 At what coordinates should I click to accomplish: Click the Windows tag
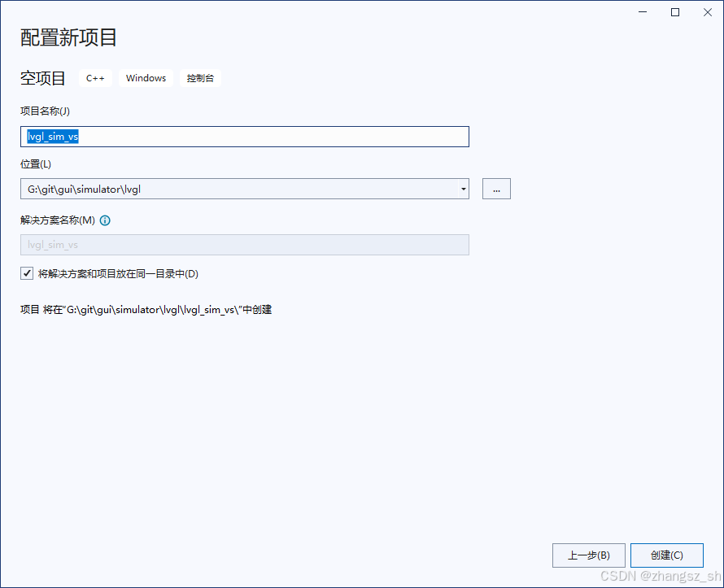pos(146,78)
